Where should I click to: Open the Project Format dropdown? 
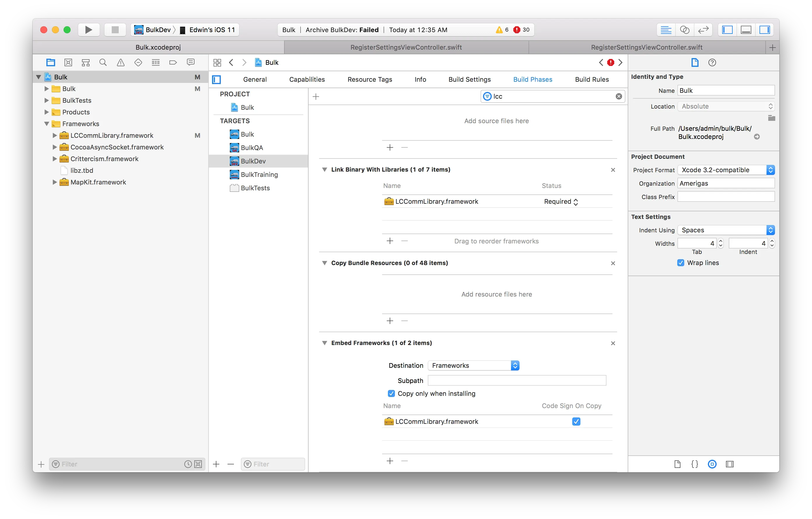pos(726,170)
